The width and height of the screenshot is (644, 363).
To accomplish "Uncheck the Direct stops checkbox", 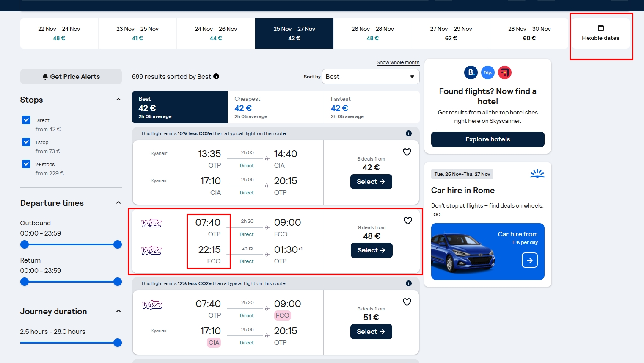I will coord(26,120).
